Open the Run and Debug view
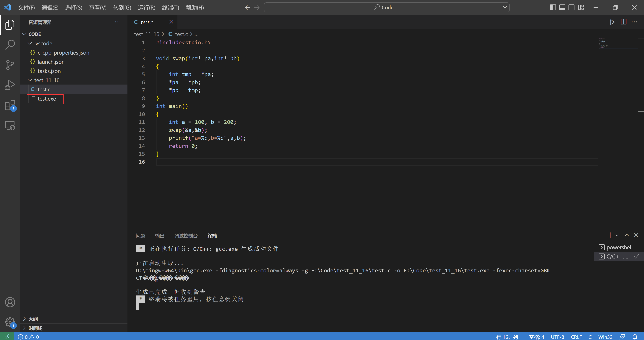This screenshot has height=340, width=644. [x=10, y=85]
